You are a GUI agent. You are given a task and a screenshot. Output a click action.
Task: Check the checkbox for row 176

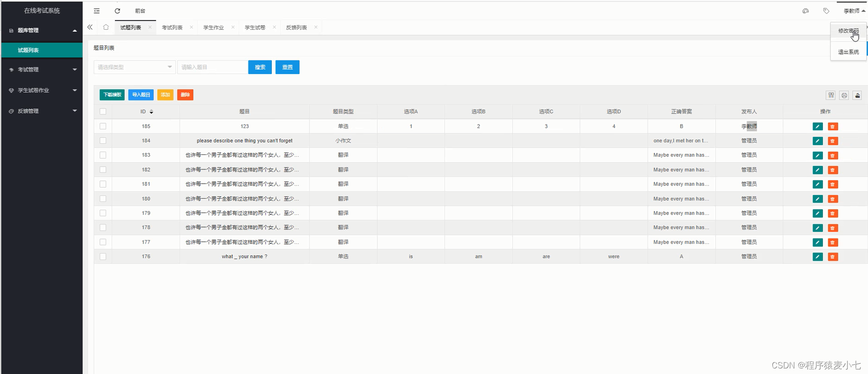[x=103, y=256]
